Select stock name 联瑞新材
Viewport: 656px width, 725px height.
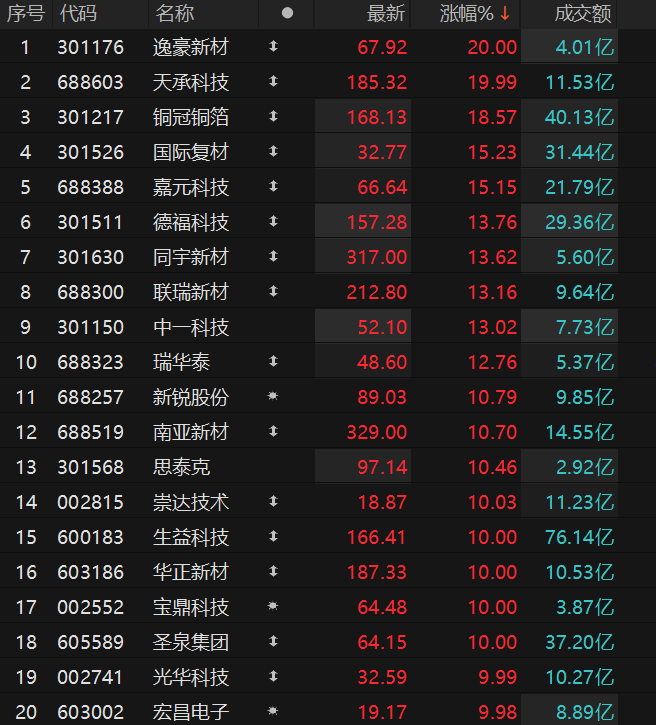tap(191, 292)
